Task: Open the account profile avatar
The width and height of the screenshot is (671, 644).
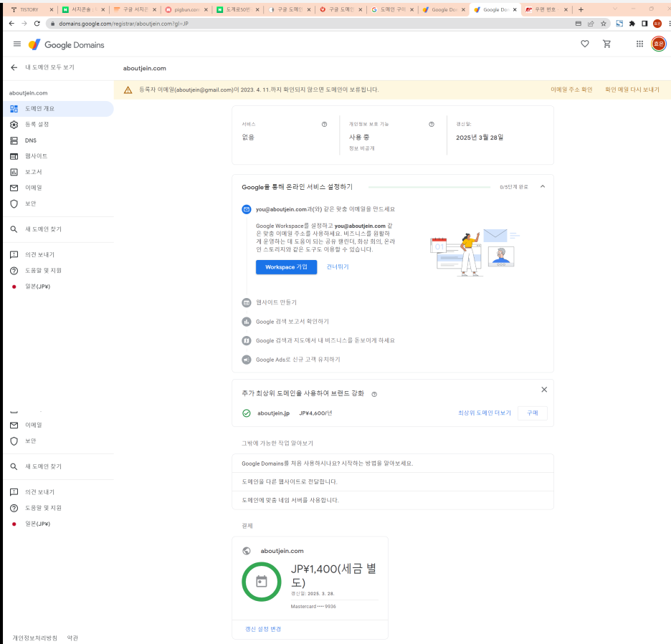Action: 658,44
